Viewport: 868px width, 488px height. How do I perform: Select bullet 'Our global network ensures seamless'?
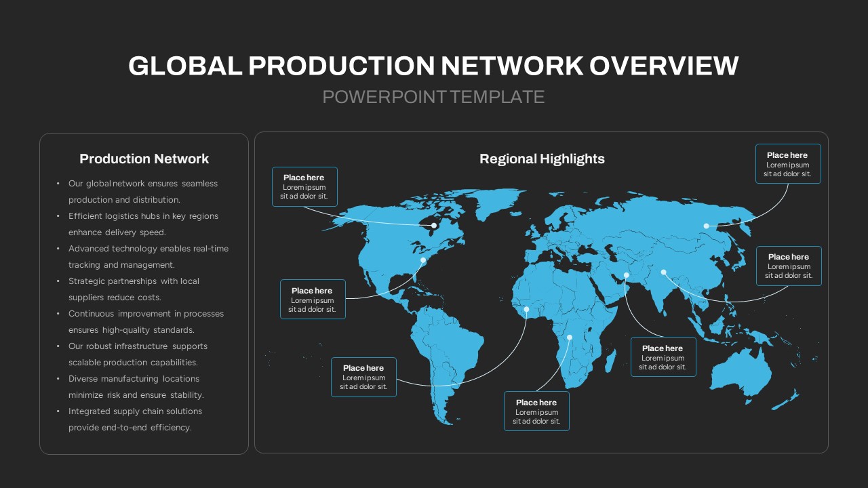coord(143,184)
